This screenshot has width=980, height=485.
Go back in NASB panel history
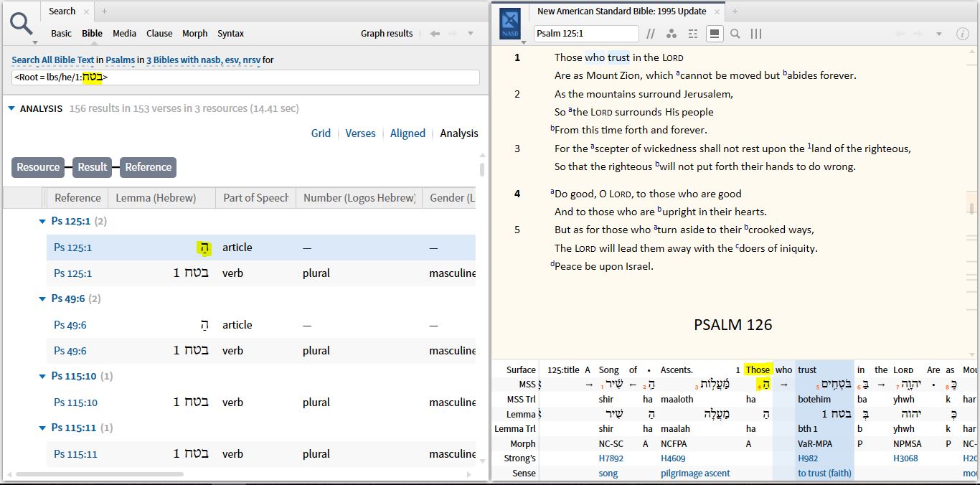900,34
